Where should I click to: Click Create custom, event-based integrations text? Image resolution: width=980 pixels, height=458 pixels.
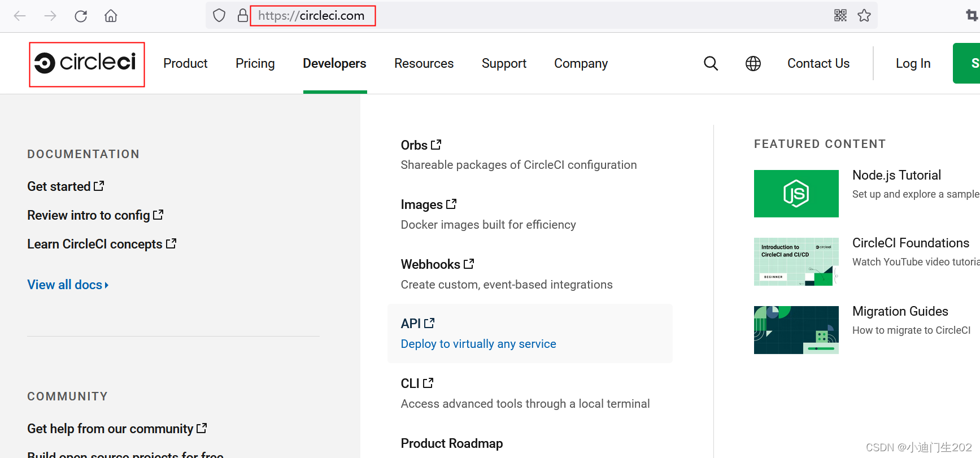coord(507,285)
